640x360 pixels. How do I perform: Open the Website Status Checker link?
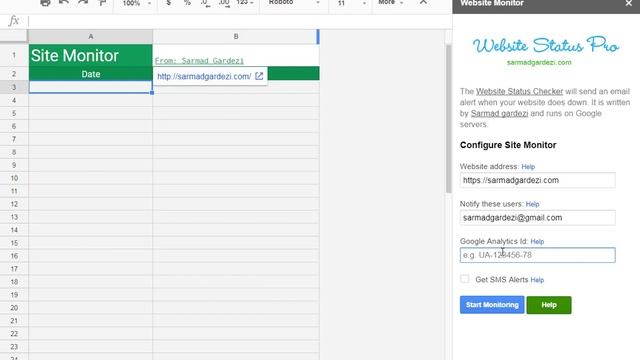tap(519, 91)
